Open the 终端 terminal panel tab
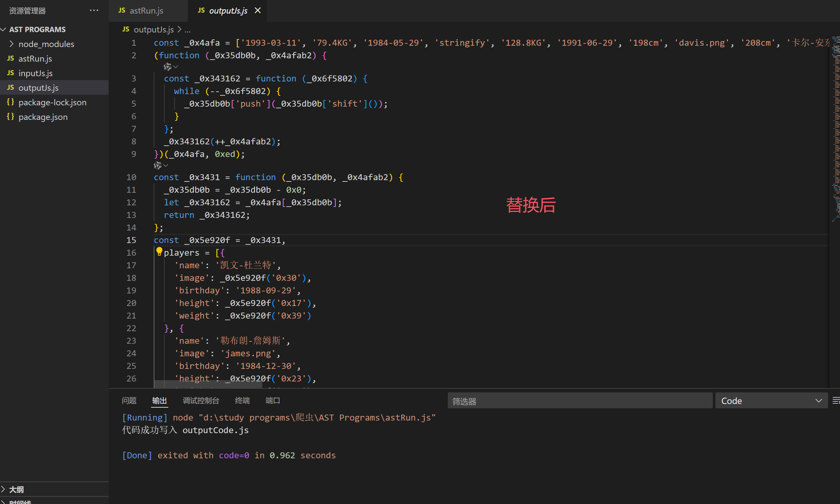 [x=242, y=401]
